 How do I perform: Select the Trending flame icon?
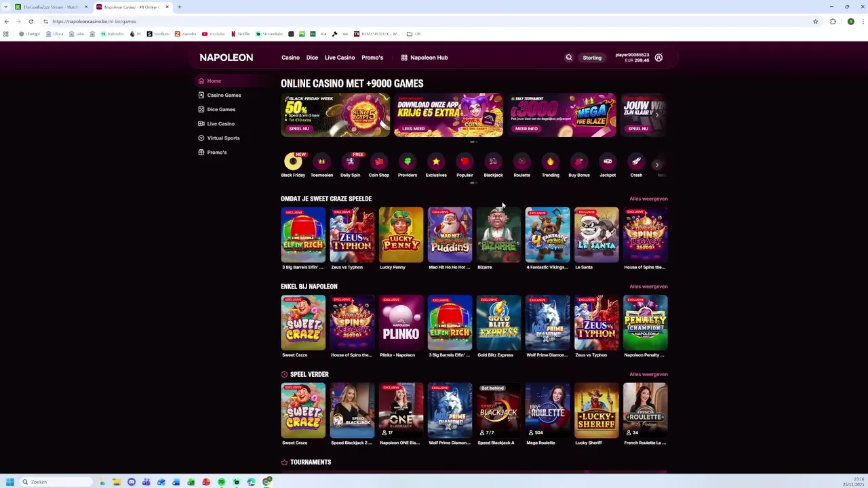click(550, 161)
